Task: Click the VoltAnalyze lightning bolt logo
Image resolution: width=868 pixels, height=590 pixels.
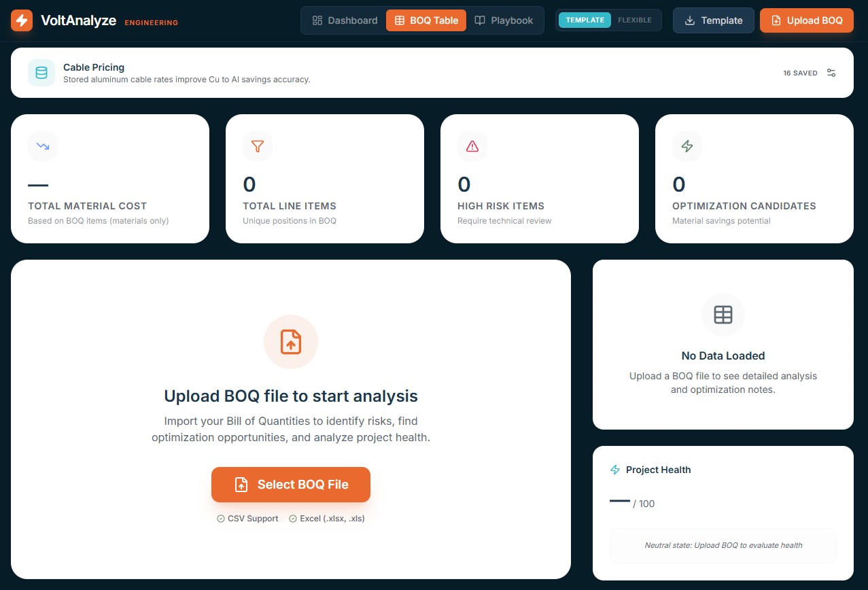Action: pos(22,20)
